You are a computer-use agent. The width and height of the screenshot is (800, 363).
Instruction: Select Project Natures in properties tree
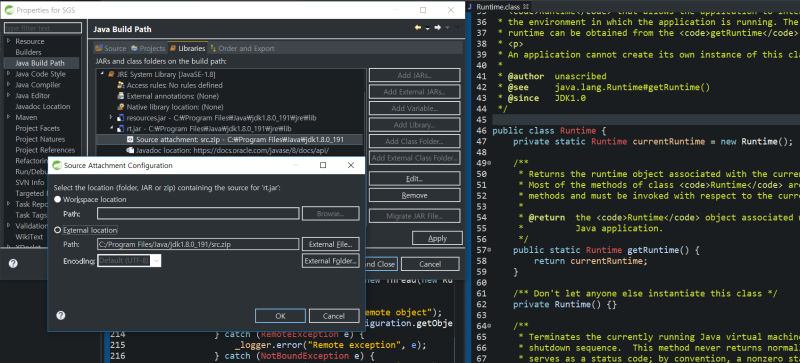click(x=40, y=139)
